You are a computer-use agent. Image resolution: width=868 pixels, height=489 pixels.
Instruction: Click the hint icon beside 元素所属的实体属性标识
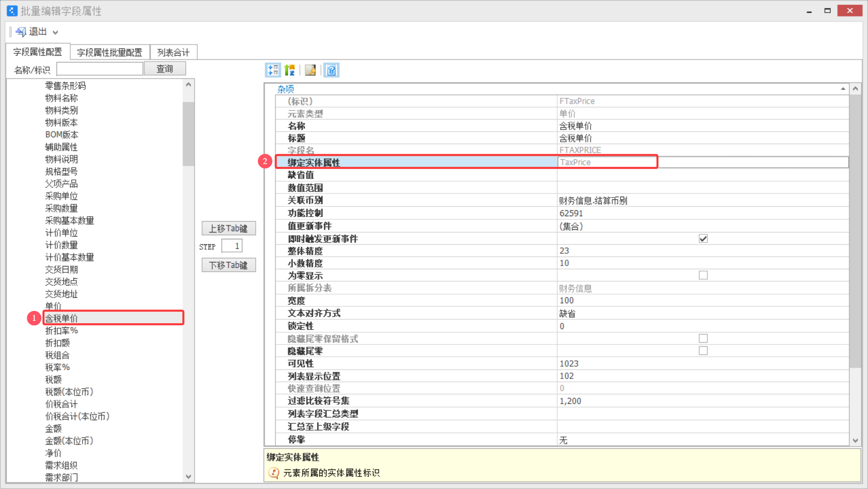coord(273,473)
